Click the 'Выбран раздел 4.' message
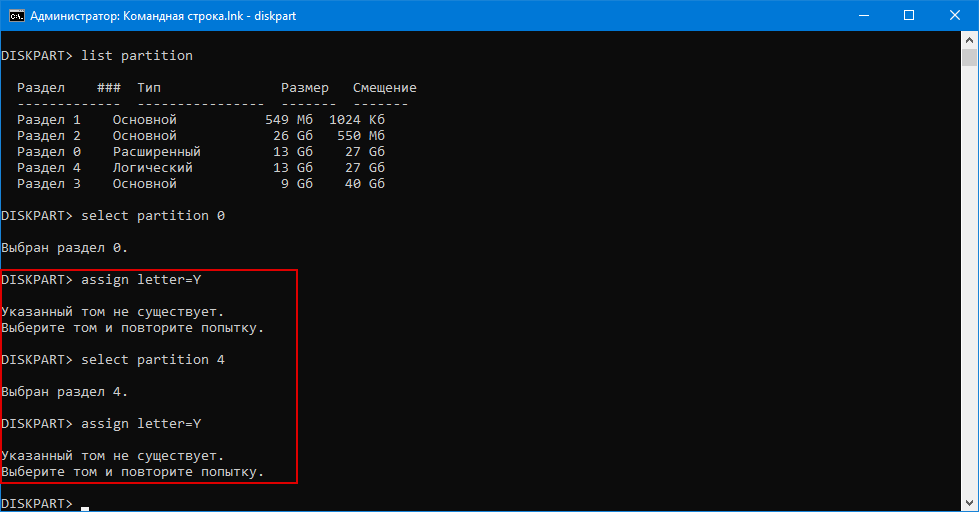 pos(65,392)
